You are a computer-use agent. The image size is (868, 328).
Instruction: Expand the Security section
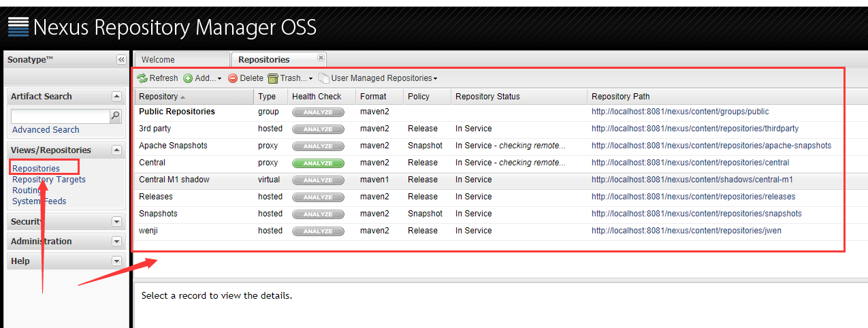click(x=116, y=222)
